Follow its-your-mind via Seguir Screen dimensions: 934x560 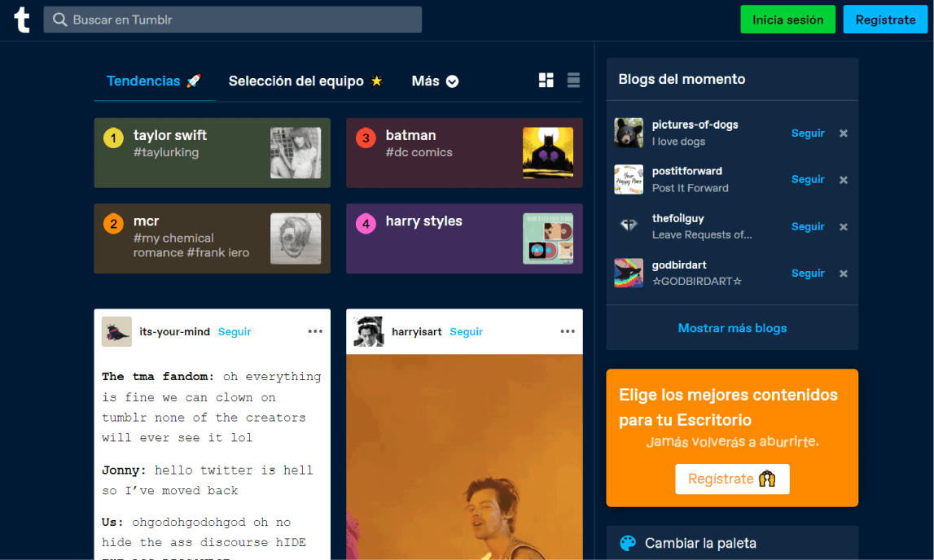tap(235, 331)
